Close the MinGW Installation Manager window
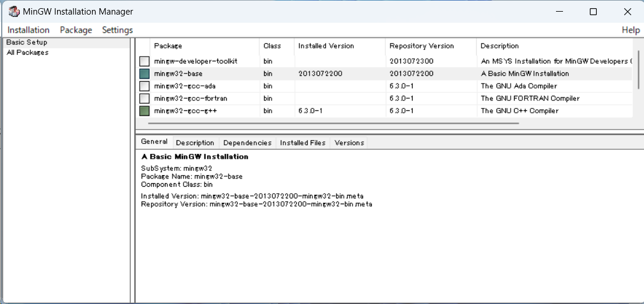The width and height of the screenshot is (644, 304). tap(627, 12)
